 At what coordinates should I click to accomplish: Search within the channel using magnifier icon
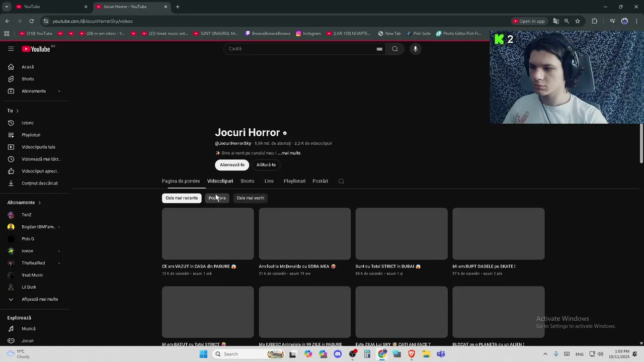[x=341, y=181]
